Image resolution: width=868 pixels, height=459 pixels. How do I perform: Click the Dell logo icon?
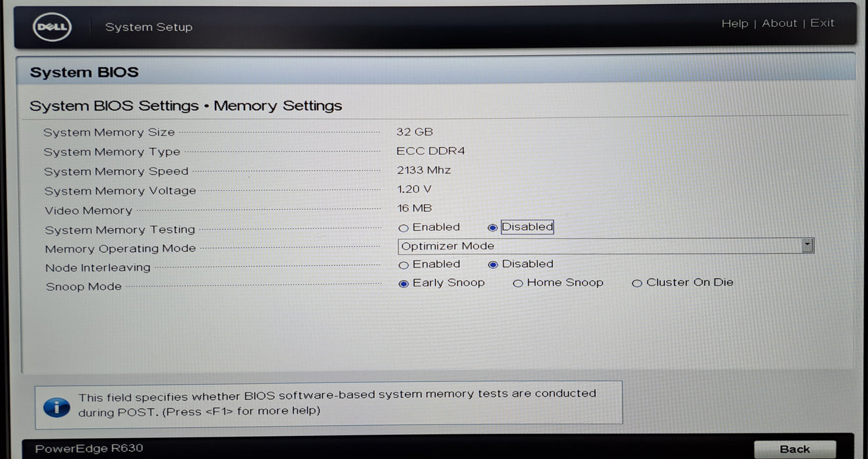[52, 28]
